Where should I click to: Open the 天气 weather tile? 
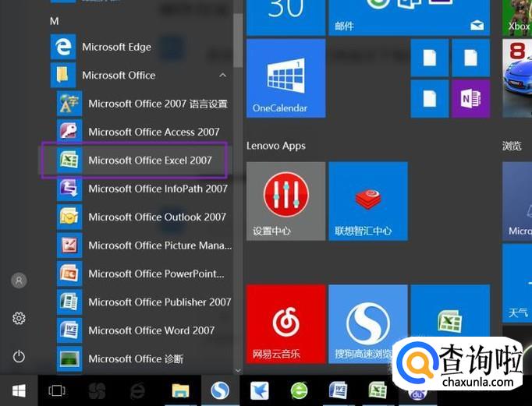click(517, 284)
